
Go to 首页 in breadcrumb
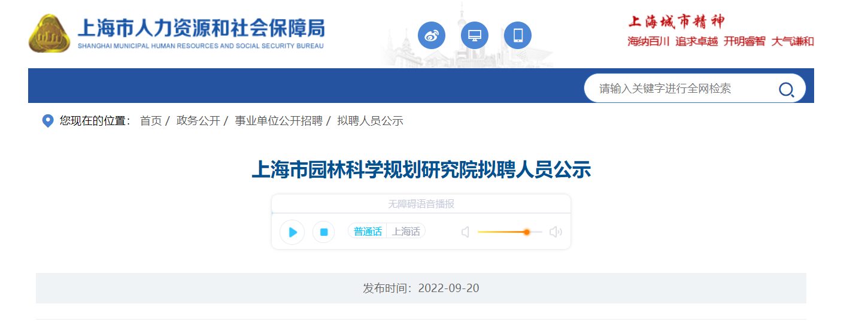click(x=151, y=121)
